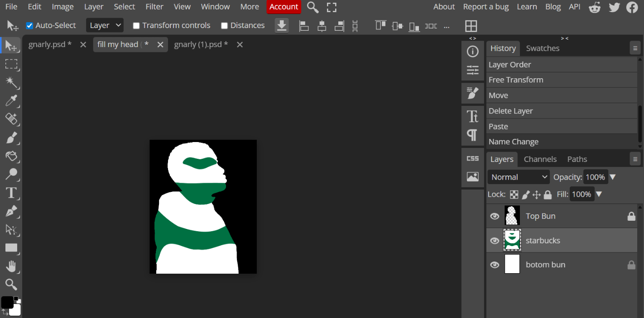The height and width of the screenshot is (318, 644).
Task: Activate the Pen tool
Action: [x=11, y=211]
